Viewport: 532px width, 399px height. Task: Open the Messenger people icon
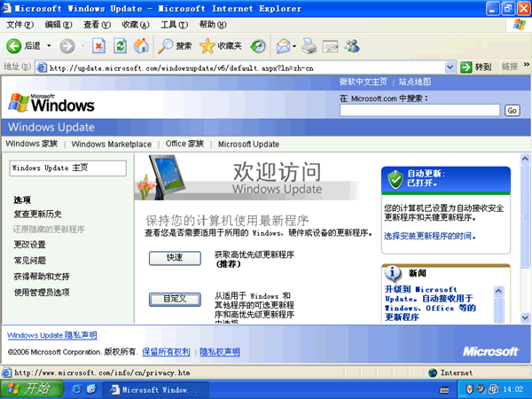click(352, 46)
